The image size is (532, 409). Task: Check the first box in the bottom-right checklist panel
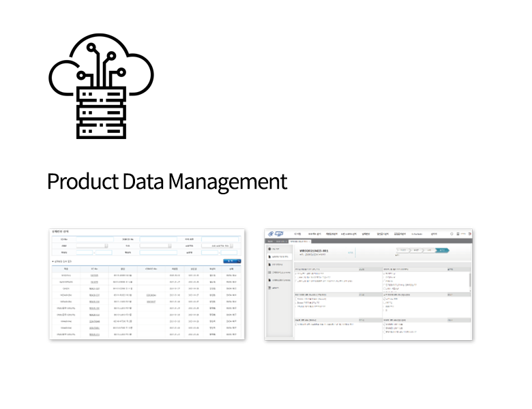pyautogui.click(x=384, y=324)
